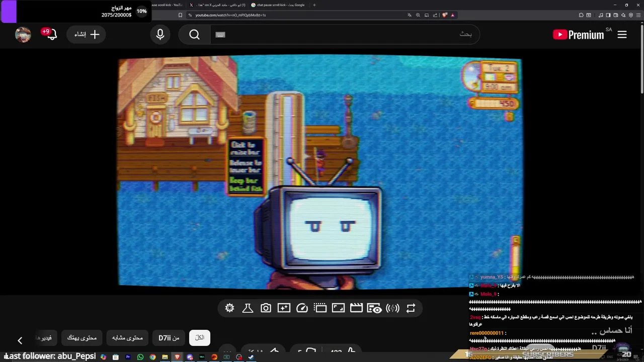Click the resize video player icon
Image resolution: width=644 pixels, height=362 pixels.
[x=338, y=308]
